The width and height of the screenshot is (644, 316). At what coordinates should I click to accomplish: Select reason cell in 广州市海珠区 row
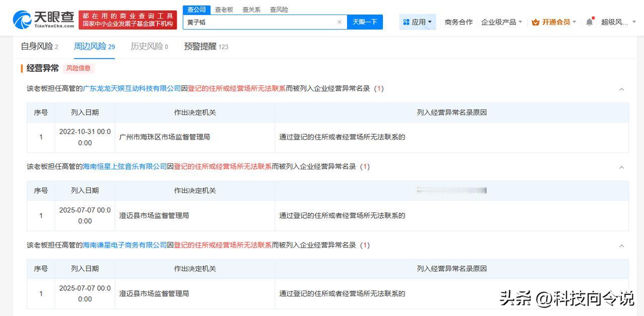click(x=452, y=137)
